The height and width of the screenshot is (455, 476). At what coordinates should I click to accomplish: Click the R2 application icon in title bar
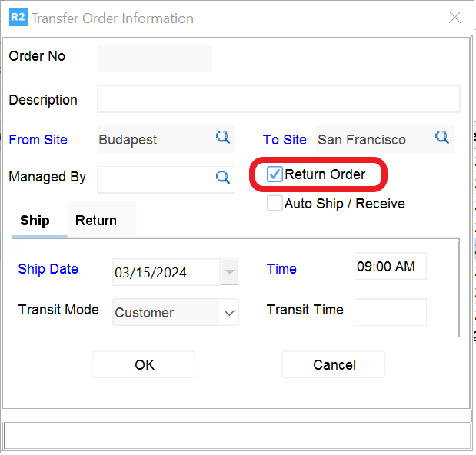[18, 18]
